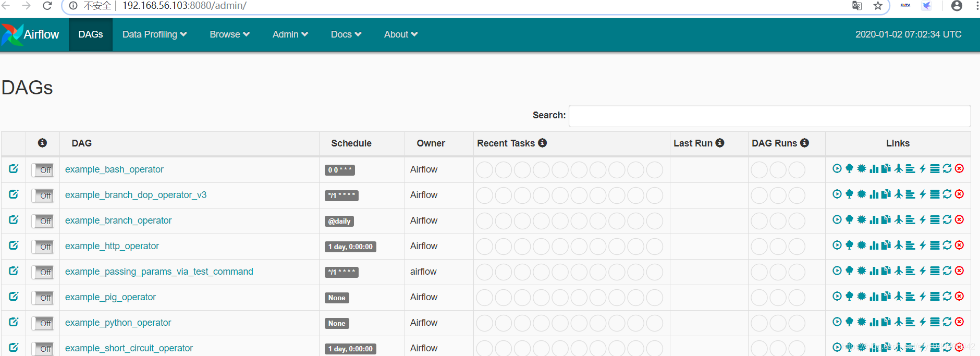Open Logs for example_pig_operator
The image size is (980, 356).
935,296
